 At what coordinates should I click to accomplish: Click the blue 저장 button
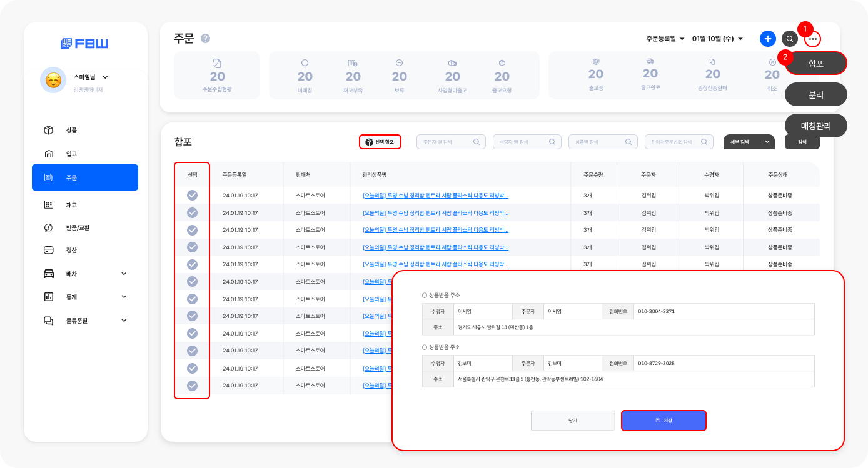tap(663, 421)
